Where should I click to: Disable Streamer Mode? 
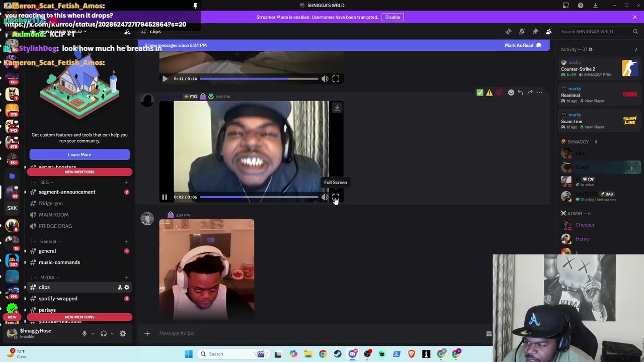tap(392, 17)
